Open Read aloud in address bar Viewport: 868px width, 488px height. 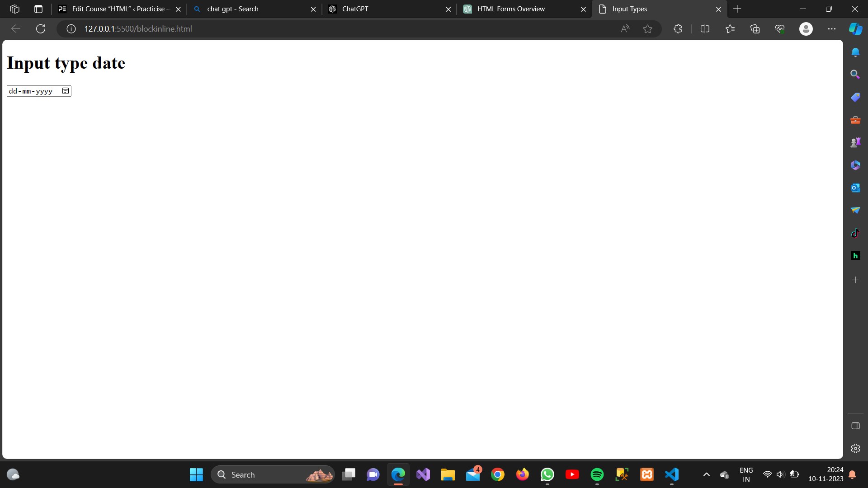coord(625,29)
